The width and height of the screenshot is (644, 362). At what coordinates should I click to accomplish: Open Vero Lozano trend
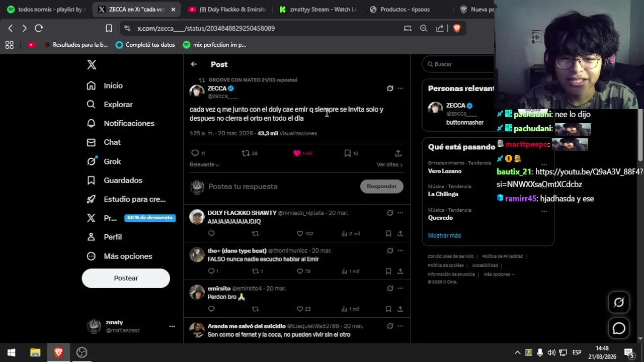445,171
